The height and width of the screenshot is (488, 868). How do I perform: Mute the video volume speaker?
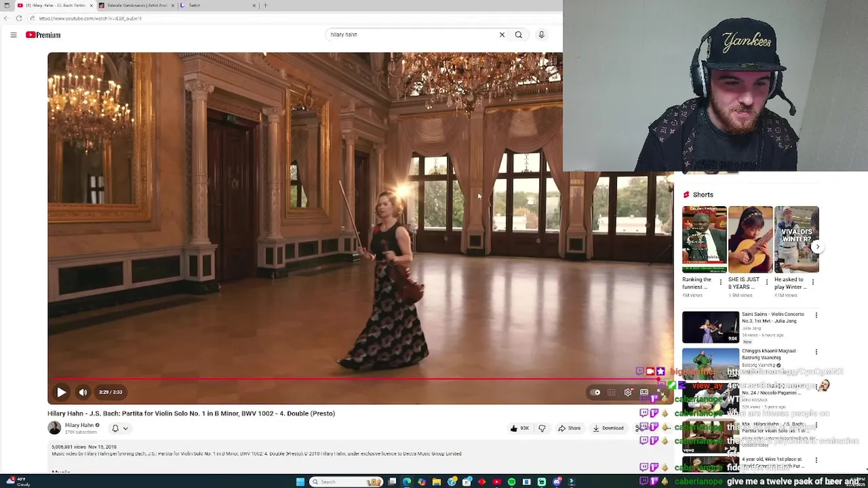83,392
